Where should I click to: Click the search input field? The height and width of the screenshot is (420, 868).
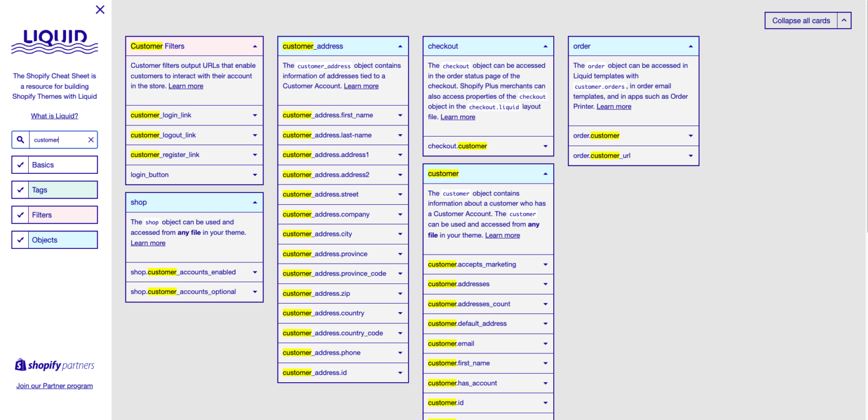[x=58, y=139]
